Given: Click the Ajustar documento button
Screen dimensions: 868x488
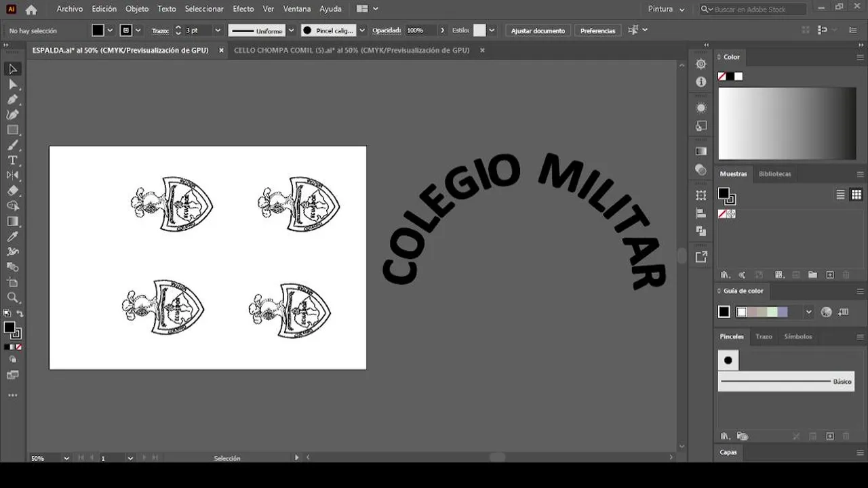Looking at the screenshot, I should pos(538,30).
